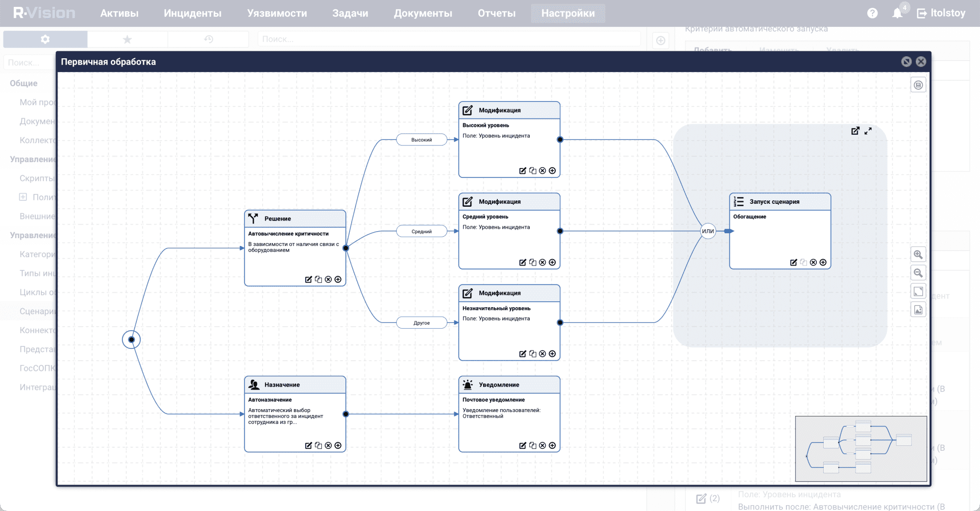Delete the Автоназначение node
Viewport: 980px width, 511px height.
[x=328, y=445]
